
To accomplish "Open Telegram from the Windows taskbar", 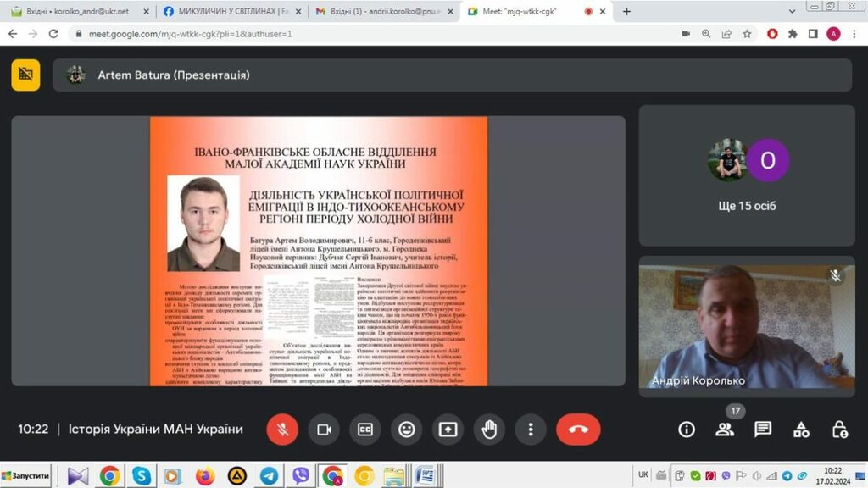I will point(269,476).
